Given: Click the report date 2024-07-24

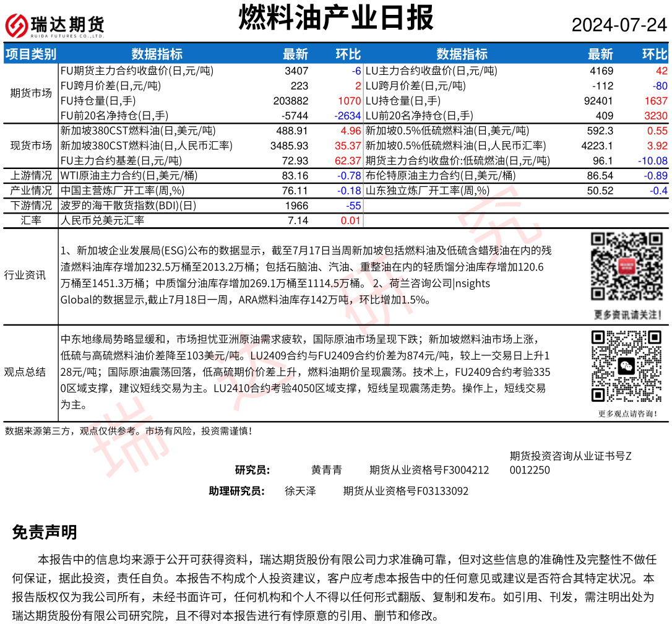Looking at the screenshot, I should tap(619, 25).
